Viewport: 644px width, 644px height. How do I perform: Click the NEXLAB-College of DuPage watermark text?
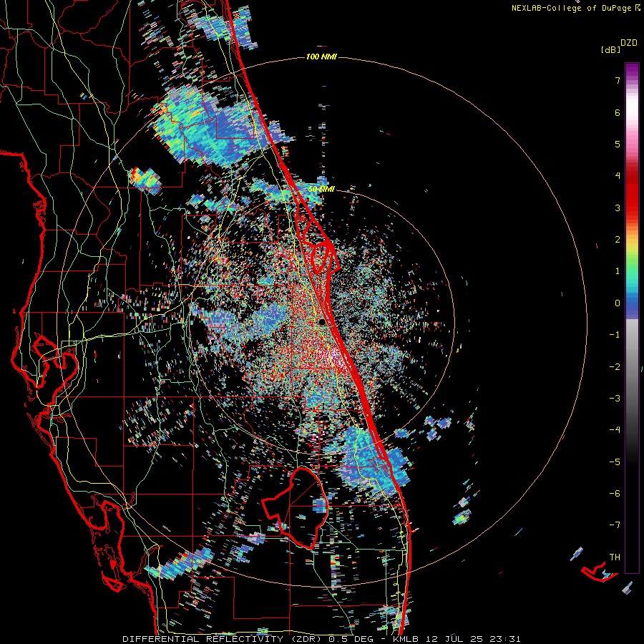[575, 8]
